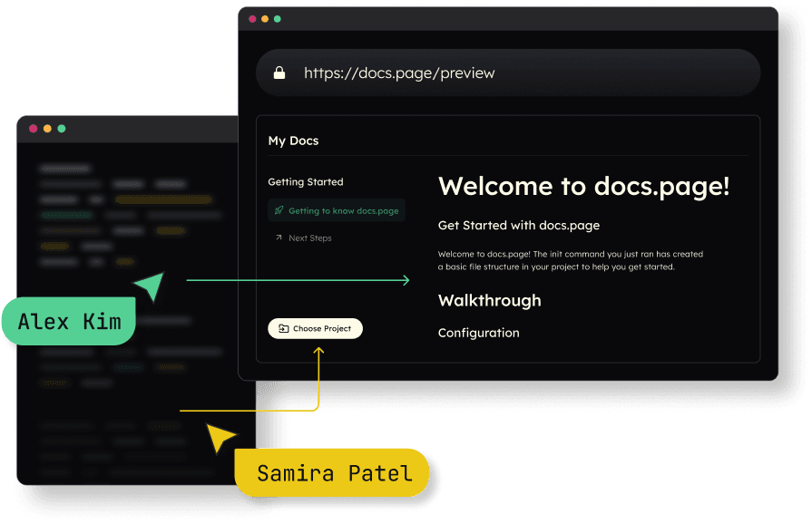The image size is (812, 524).
Task: Click the yellow arrowhead below Choose Project
Action: [x=318, y=349]
